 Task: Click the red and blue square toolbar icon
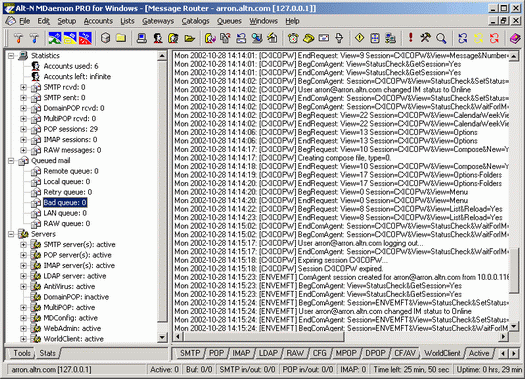coord(85,38)
